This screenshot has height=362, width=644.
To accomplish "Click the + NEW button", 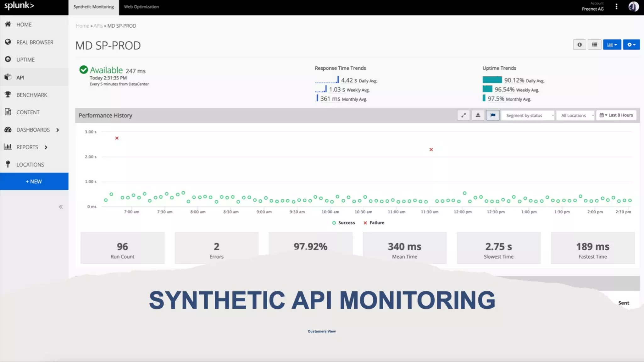I will (x=34, y=181).
